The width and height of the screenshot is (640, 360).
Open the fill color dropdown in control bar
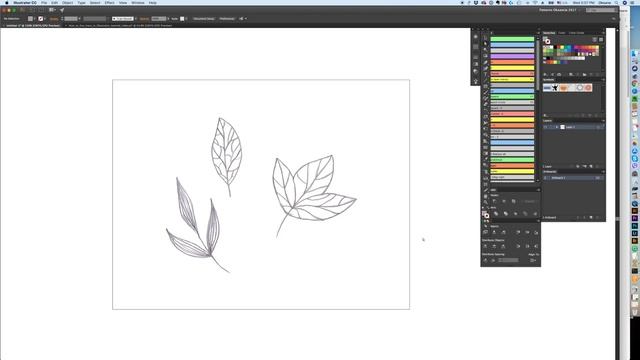pyautogui.click(x=35, y=19)
